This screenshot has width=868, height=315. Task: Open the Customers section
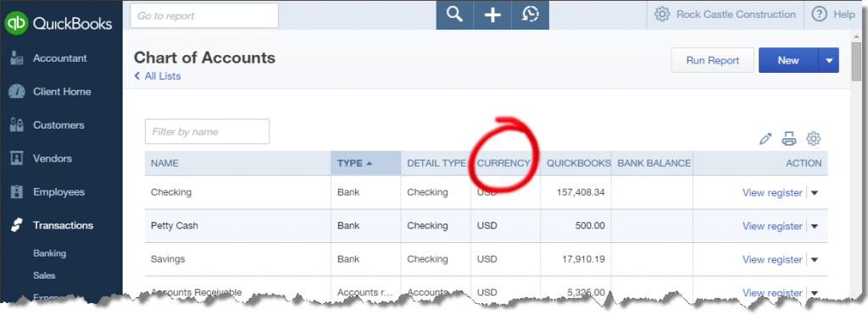58,125
